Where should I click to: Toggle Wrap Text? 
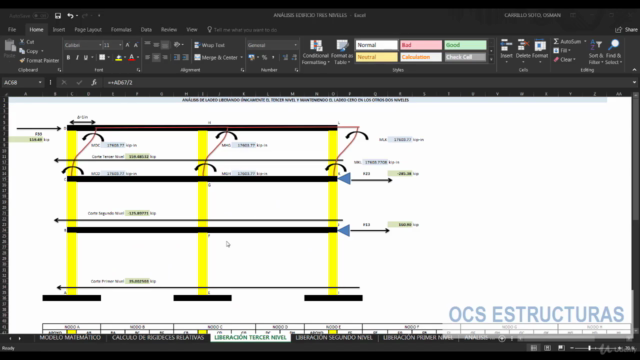[209, 45]
